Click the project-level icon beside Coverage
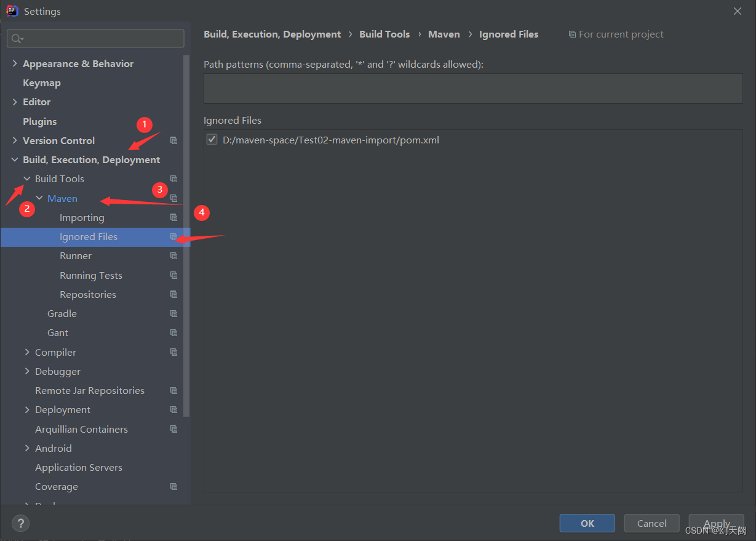Viewport: 756px width, 541px height. click(x=173, y=487)
